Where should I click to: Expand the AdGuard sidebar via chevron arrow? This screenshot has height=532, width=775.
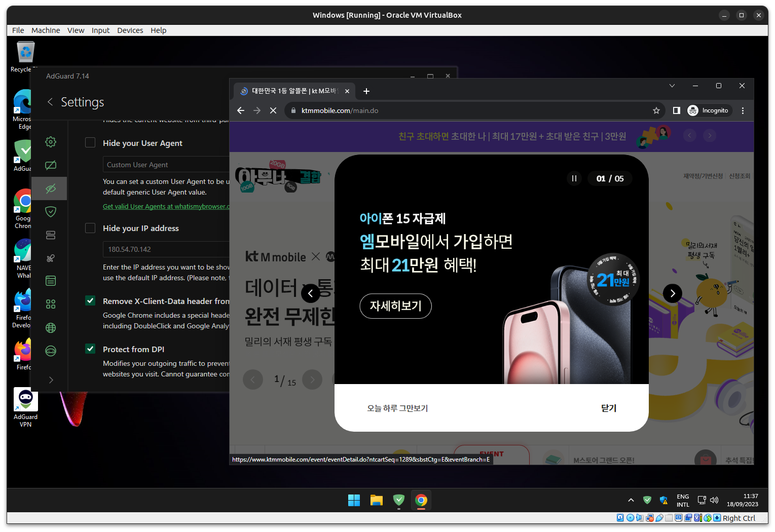tap(50, 379)
